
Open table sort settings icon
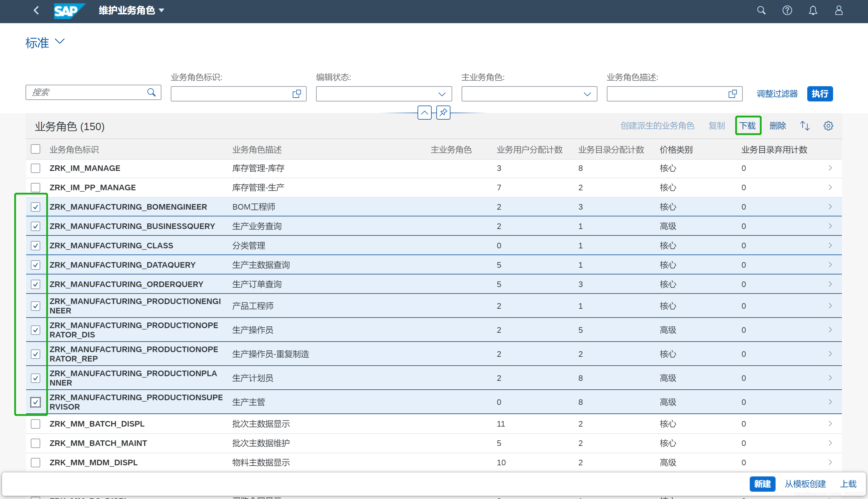[805, 126]
